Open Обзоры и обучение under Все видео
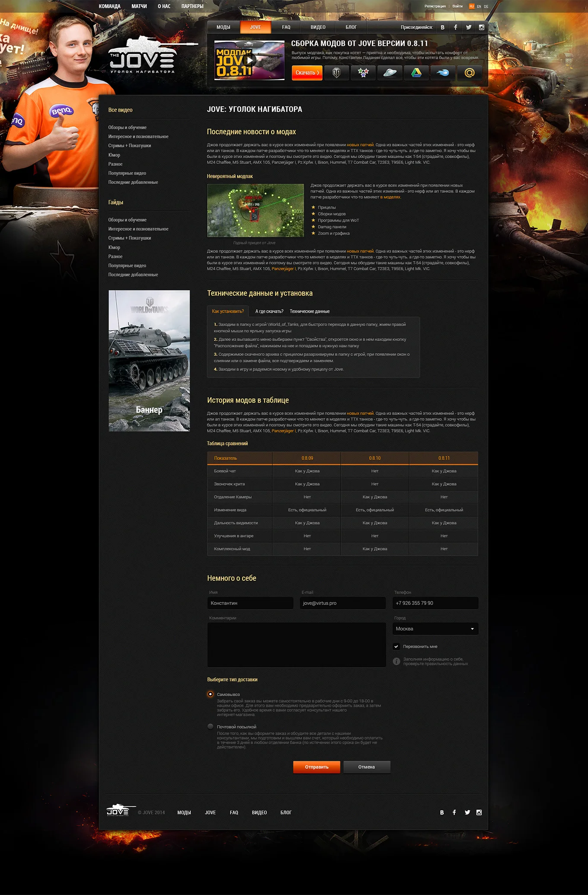 pyautogui.click(x=128, y=128)
